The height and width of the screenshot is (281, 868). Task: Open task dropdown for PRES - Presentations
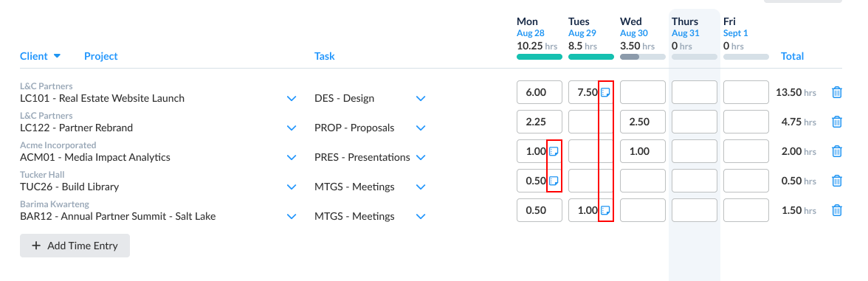[x=421, y=157]
